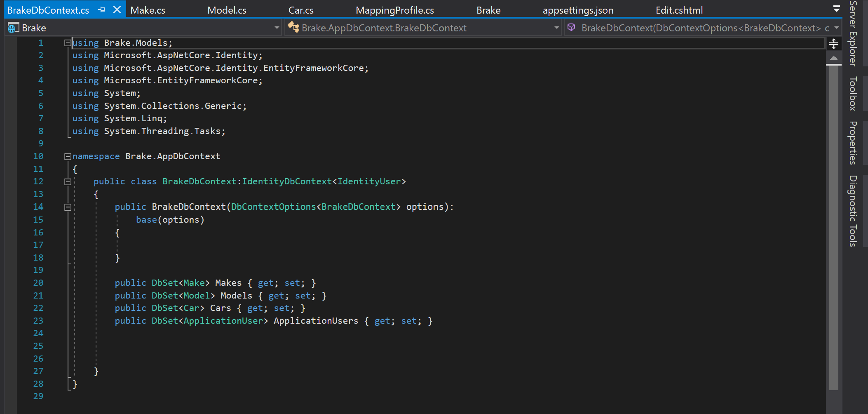This screenshot has height=414, width=868.
Task: Click the scrollbar up arrow
Action: point(833,58)
